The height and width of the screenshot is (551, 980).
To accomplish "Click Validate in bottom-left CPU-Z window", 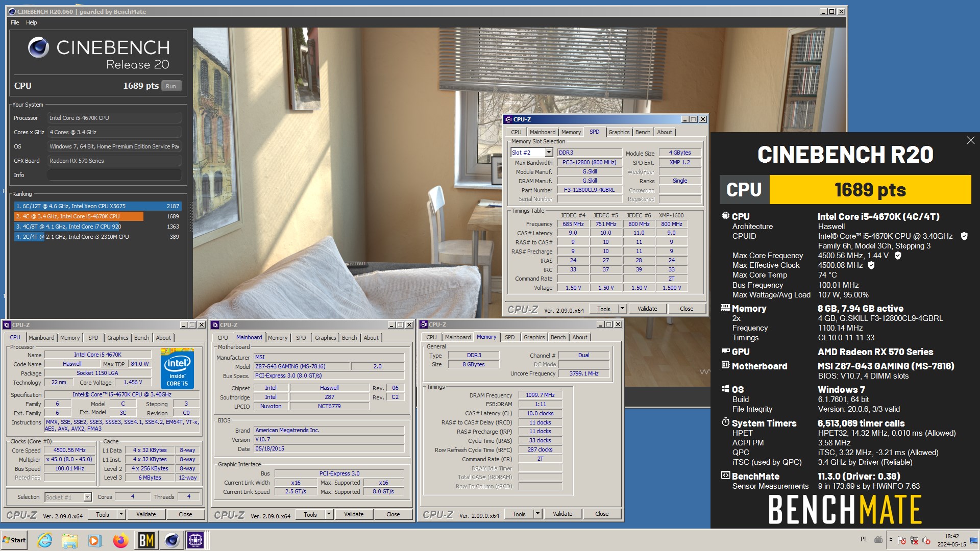I will 146,514.
